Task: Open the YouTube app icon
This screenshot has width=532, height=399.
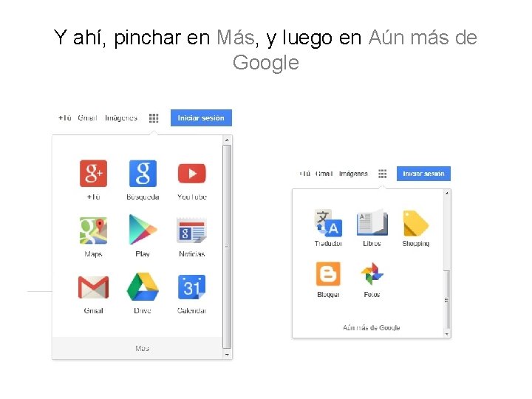Action: coord(191,174)
